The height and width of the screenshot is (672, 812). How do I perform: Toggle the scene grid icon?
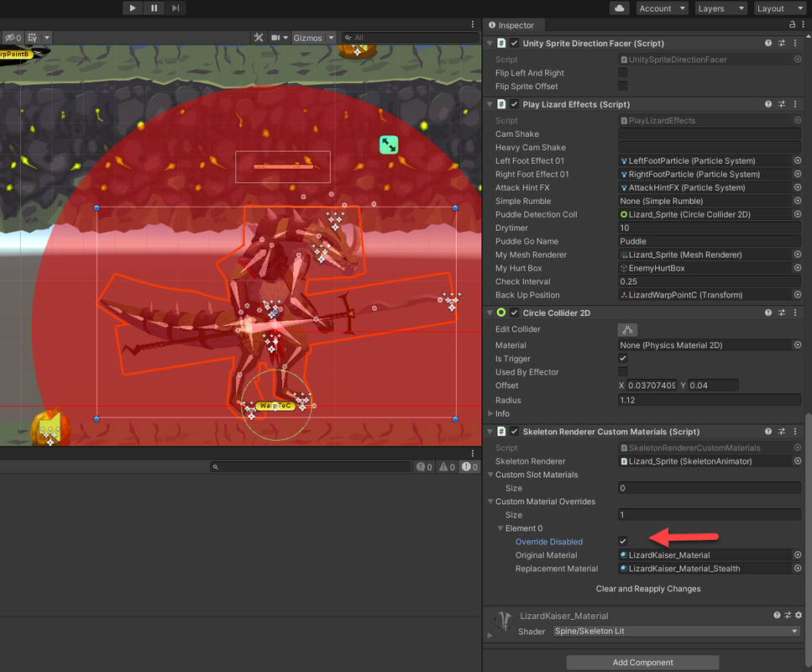tap(32, 38)
